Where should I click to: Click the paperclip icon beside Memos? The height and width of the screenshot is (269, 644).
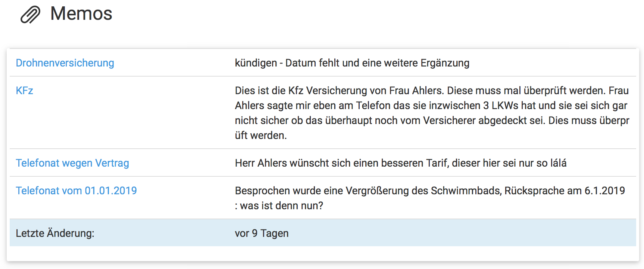coord(30,15)
